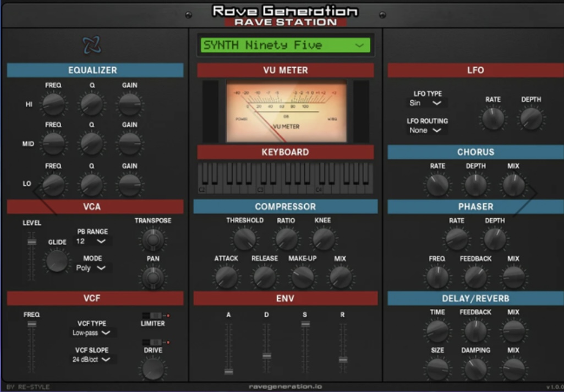The width and height of the screenshot is (564, 392).
Task: Click the reverb DAMPING knob
Action: pyautogui.click(x=475, y=369)
